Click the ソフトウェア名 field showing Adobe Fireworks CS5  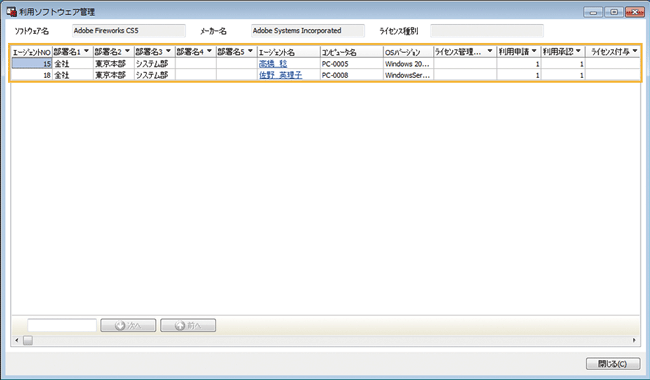(x=129, y=31)
